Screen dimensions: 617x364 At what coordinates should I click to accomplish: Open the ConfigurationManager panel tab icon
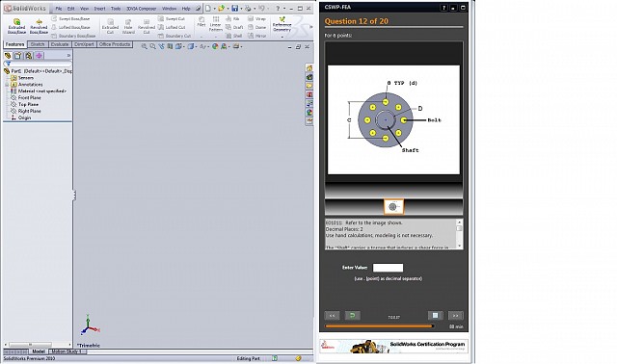29,56
